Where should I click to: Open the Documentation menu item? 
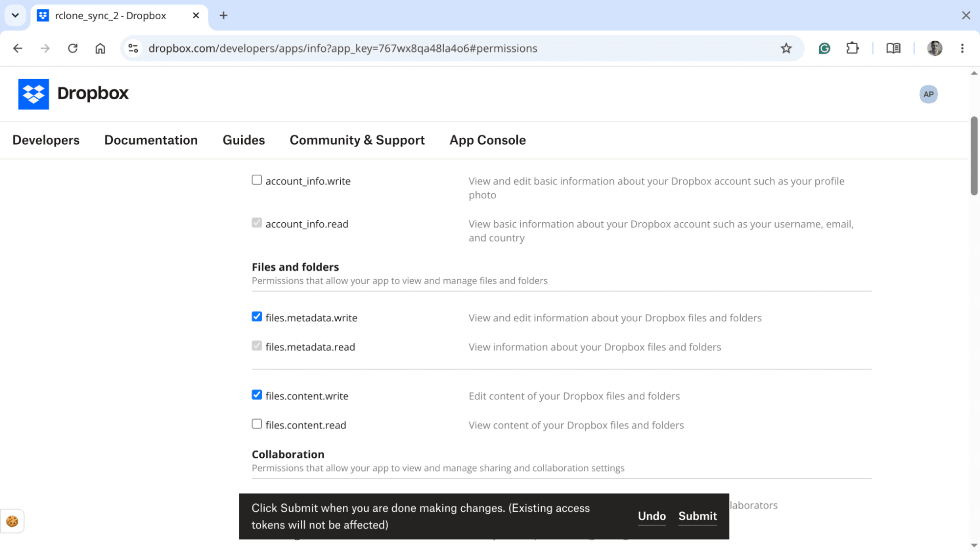click(x=151, y=140)
